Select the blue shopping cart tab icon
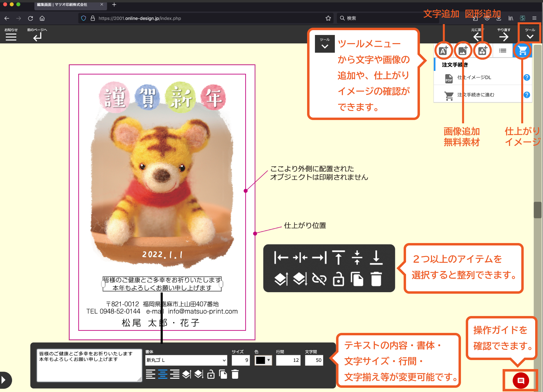 click(x=522, y=50)
